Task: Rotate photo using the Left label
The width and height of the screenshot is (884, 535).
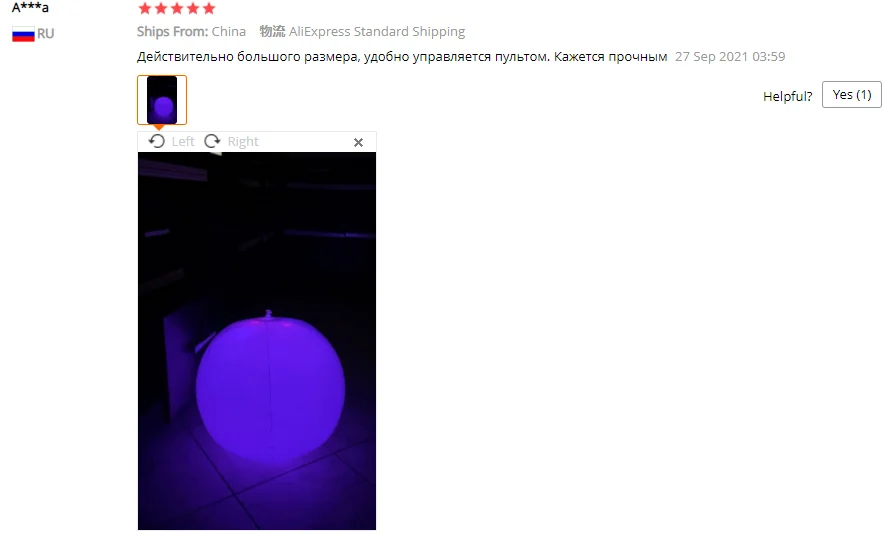Action: [183, 142]
